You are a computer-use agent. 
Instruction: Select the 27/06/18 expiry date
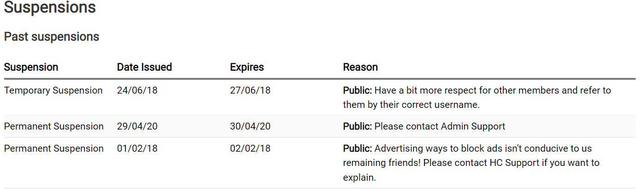tap(250, 90)
